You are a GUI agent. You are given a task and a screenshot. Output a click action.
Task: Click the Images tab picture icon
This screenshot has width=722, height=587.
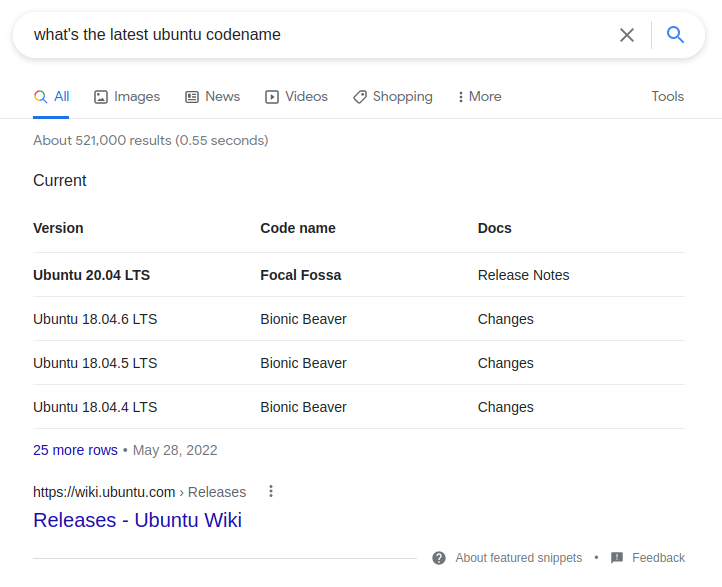tap(101, 97)
